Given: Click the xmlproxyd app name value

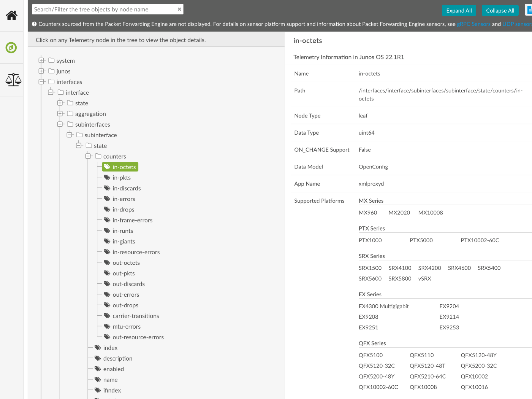Looking at the screenshot, I should pyautogui.click(x=371, y=184).
